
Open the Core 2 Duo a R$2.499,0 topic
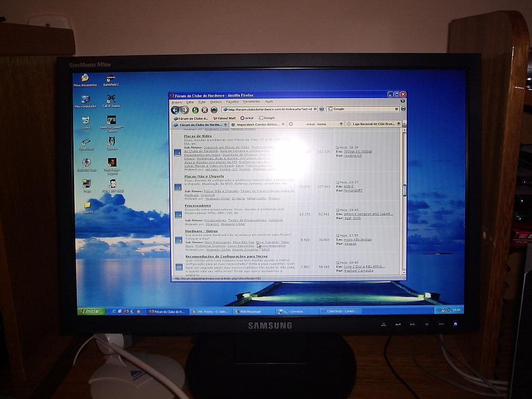(x=364, y=267)
